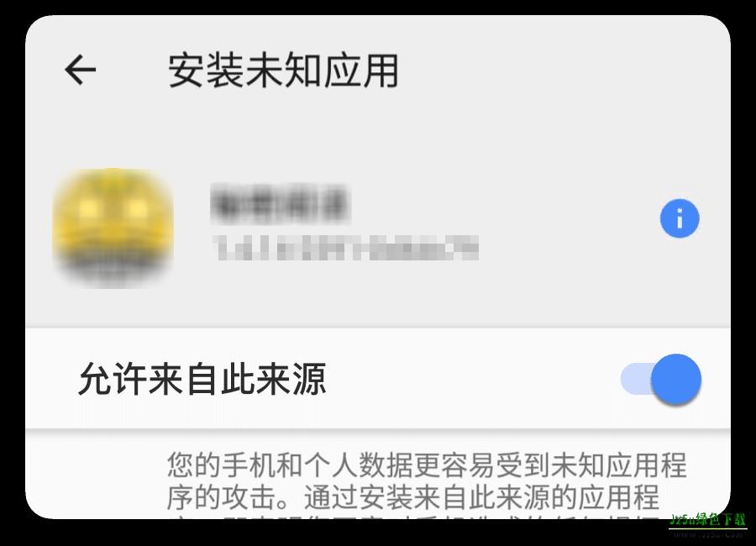756x546 pixels.
Task: Click the watermark website URL under the logo
Action: (708, 533)
